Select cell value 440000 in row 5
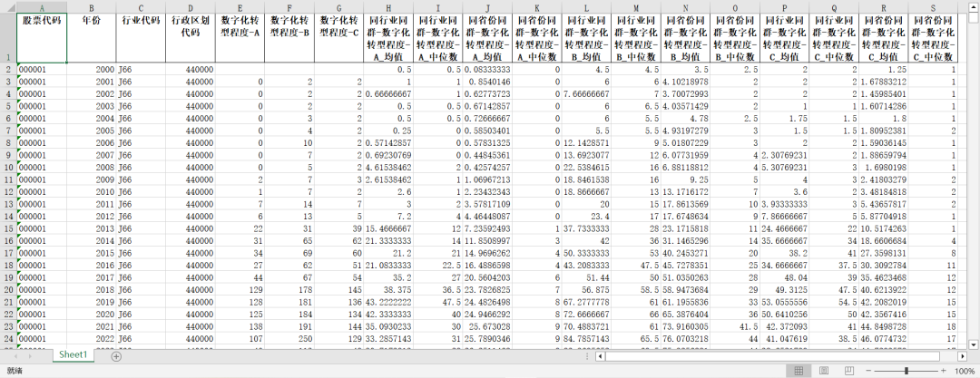980x378 pixels. (190, 105)
